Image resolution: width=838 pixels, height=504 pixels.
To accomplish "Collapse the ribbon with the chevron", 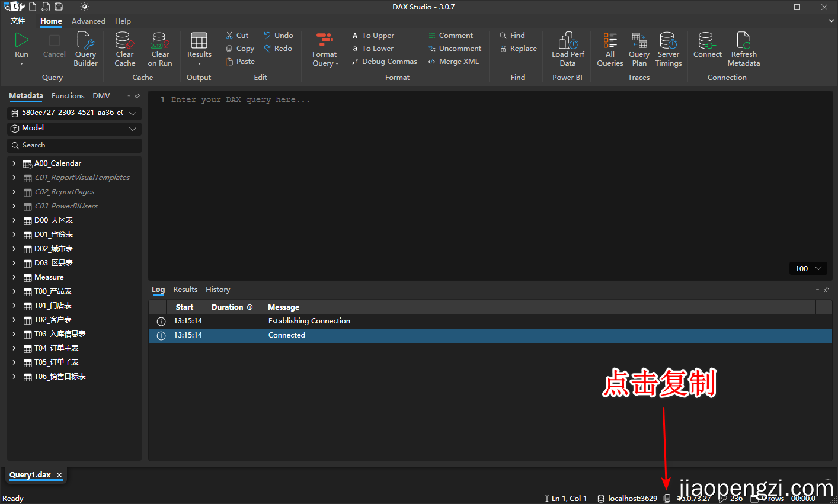I will click(x=831, y=21).
